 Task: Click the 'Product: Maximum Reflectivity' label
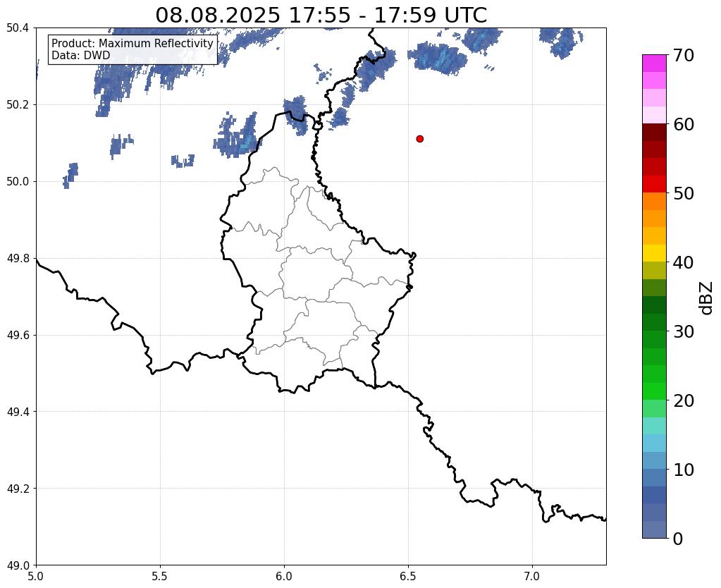coord(133,43)
